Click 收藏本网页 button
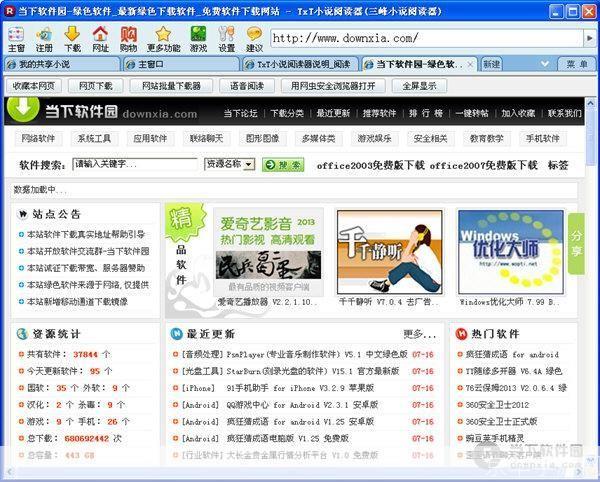Screen dimensions: 600x482 (34, 86)
